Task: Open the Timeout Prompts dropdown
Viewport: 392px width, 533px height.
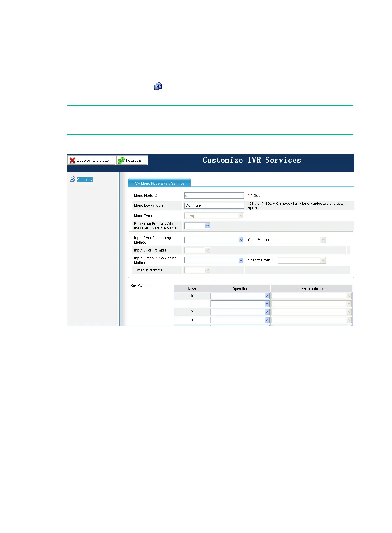Action: 197,270
